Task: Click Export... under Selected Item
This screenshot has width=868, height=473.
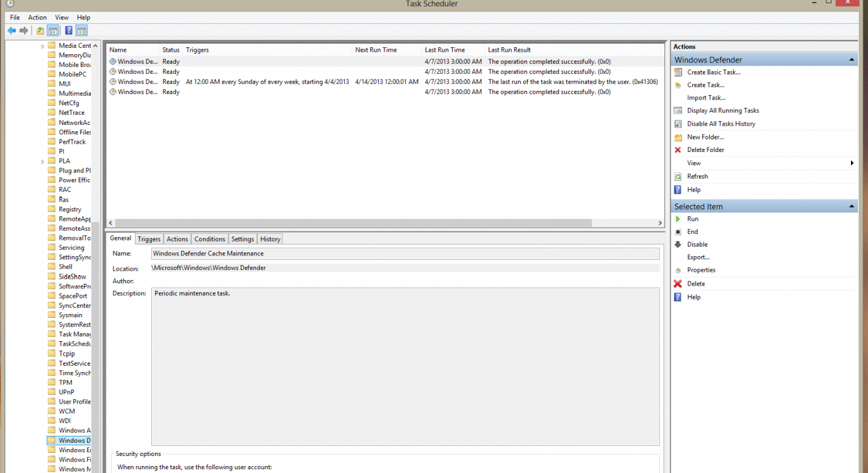Action: pos(698,257)
